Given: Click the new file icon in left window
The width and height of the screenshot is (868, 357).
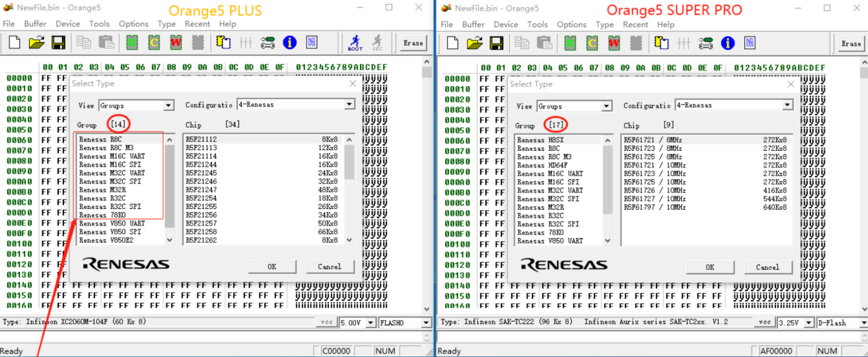Looking at the screenshot, I should pos(15,43).
